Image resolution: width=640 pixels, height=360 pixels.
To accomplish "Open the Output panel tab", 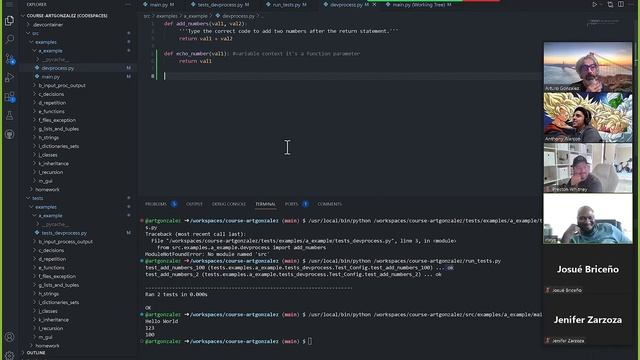I will tap(194, 204).
